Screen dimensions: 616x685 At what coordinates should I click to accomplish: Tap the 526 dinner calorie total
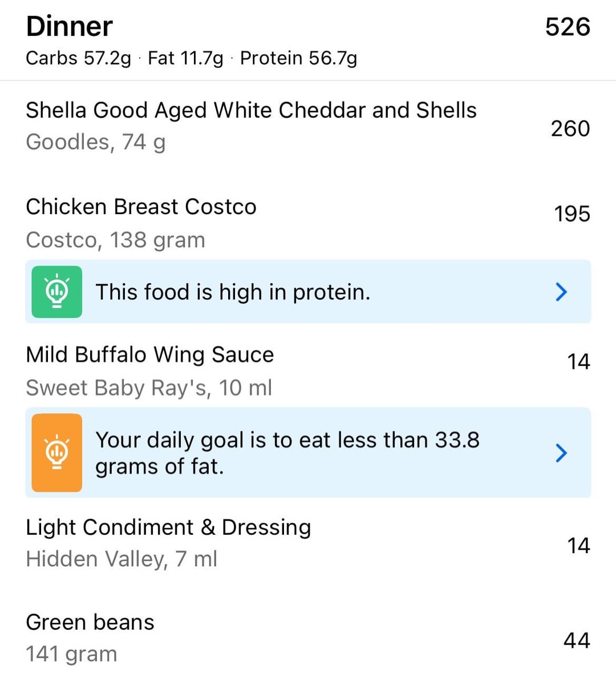568,27
